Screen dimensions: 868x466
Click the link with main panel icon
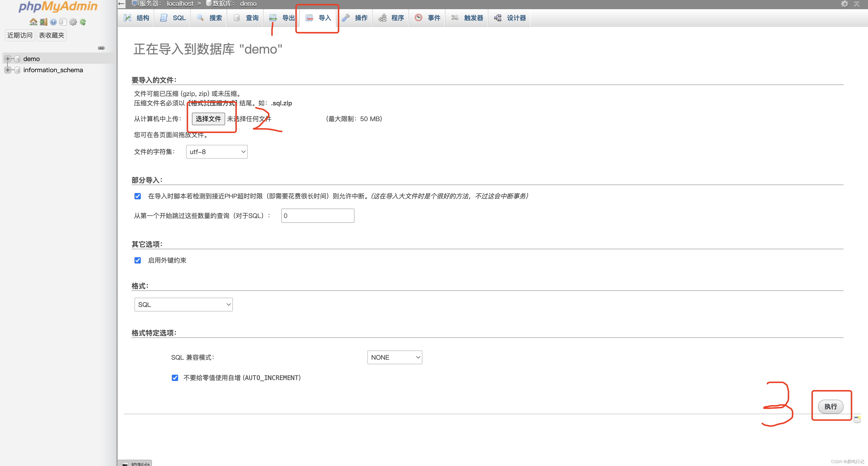tap(101, 48)
